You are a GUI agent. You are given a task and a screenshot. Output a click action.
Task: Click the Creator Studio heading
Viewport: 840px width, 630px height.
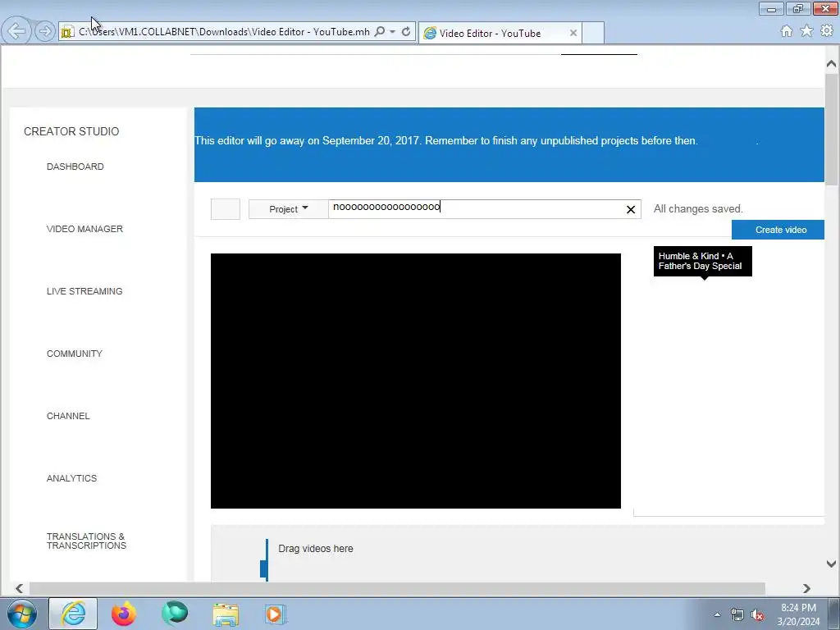tap(71, 132)
